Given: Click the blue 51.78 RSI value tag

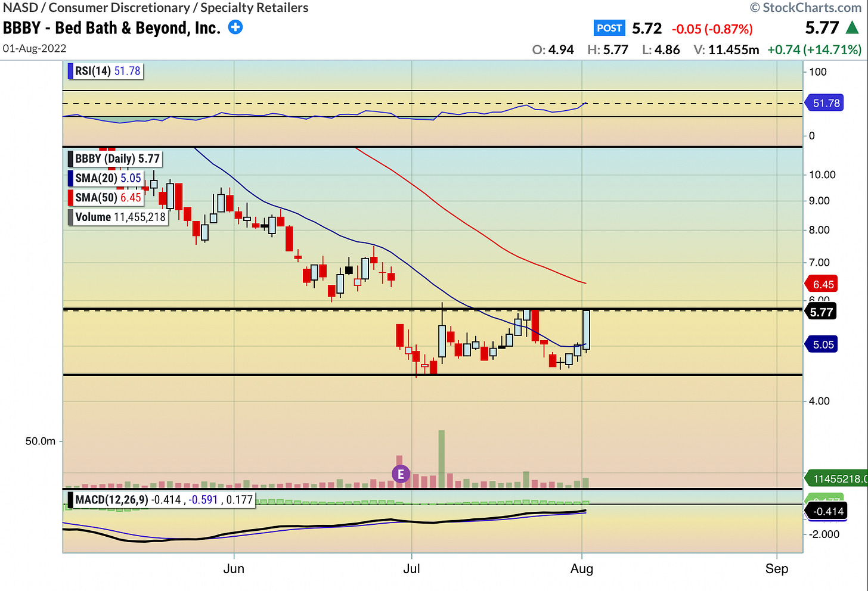Looking at the screenshot, I should [x=824, y=103].
